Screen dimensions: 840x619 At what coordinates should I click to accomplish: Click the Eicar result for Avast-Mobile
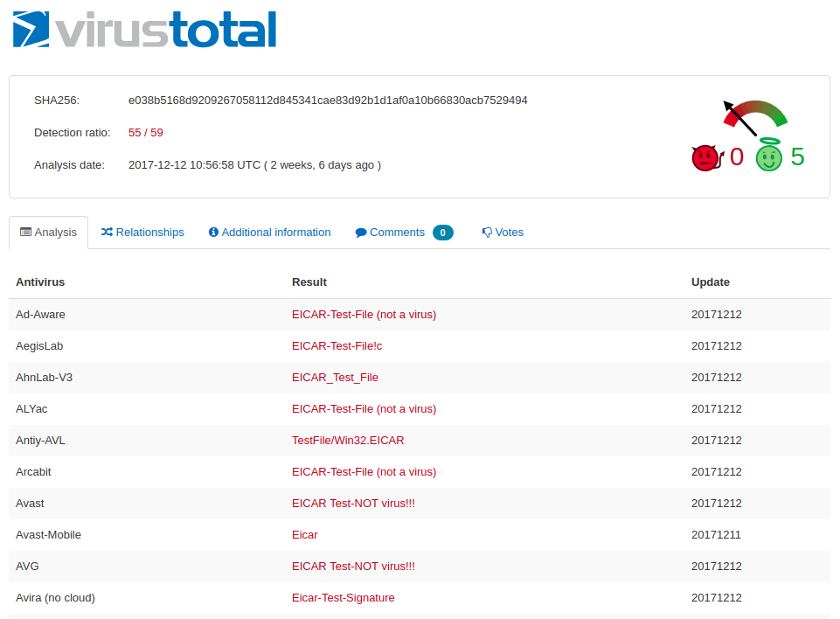click(x=304, y=535)
